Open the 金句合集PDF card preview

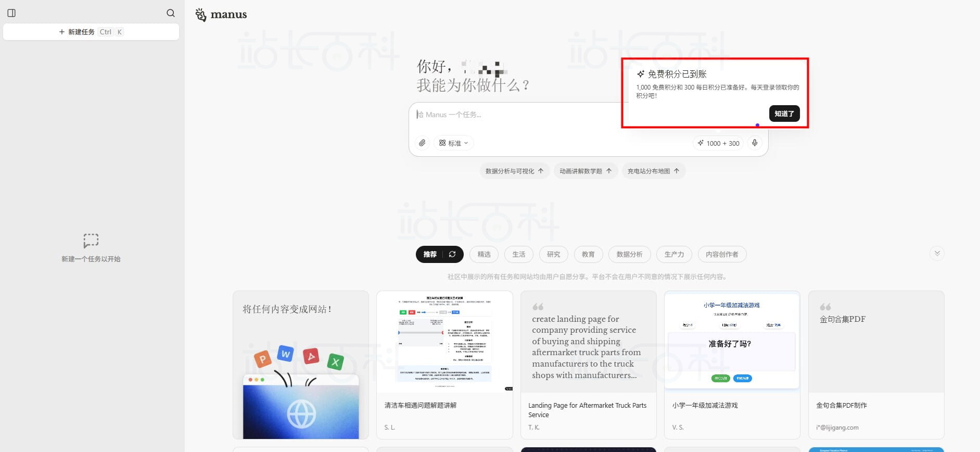coord(876,342)
